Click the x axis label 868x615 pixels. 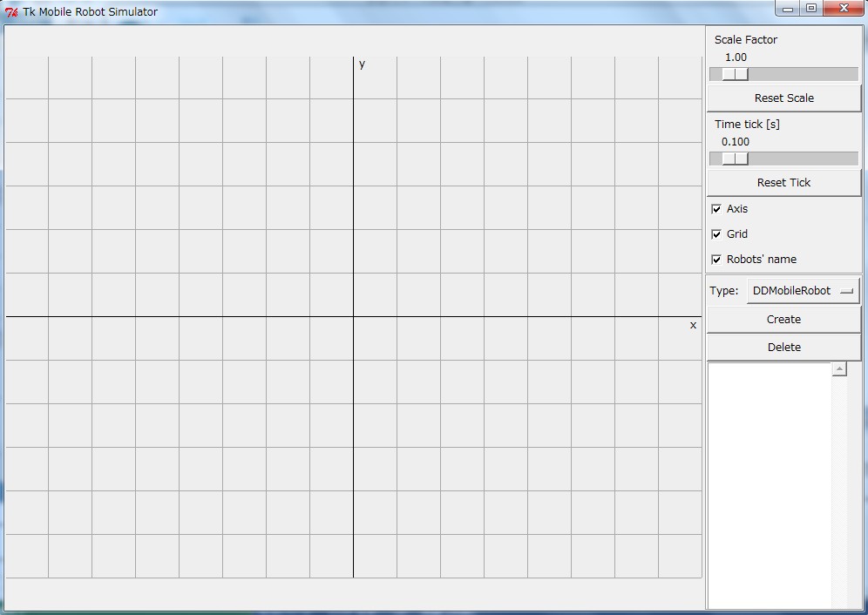click(x=693, y=326)
